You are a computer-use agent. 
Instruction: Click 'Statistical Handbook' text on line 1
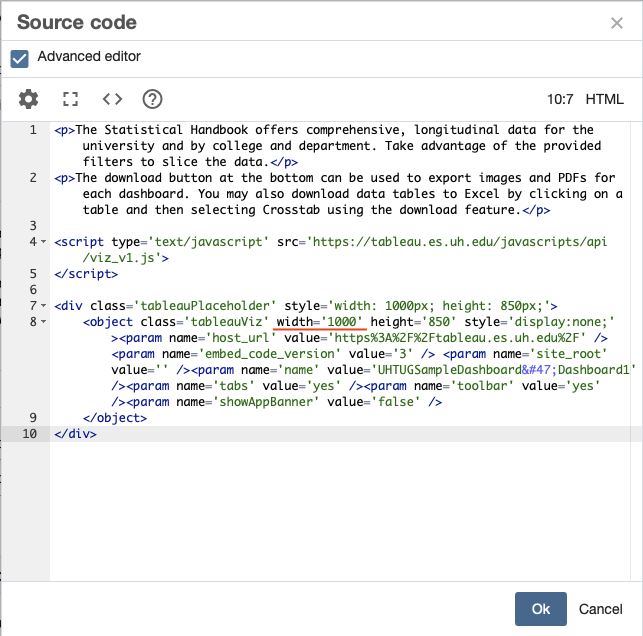point(176,130)
